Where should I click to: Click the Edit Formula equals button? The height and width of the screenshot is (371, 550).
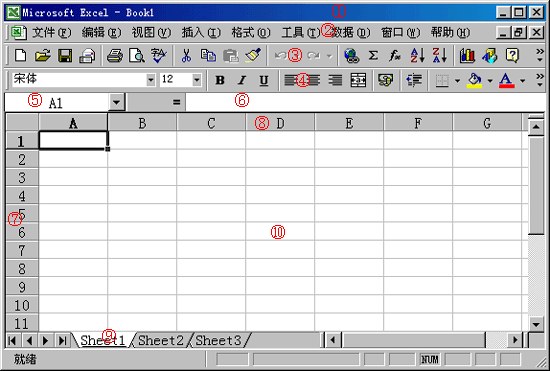pos(176,102)
